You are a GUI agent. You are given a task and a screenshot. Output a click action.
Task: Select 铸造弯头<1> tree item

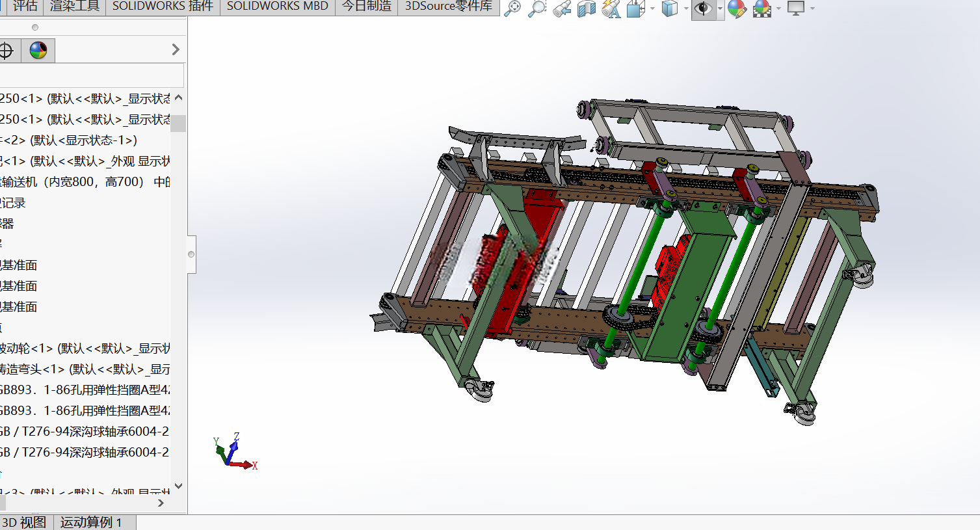85,369
